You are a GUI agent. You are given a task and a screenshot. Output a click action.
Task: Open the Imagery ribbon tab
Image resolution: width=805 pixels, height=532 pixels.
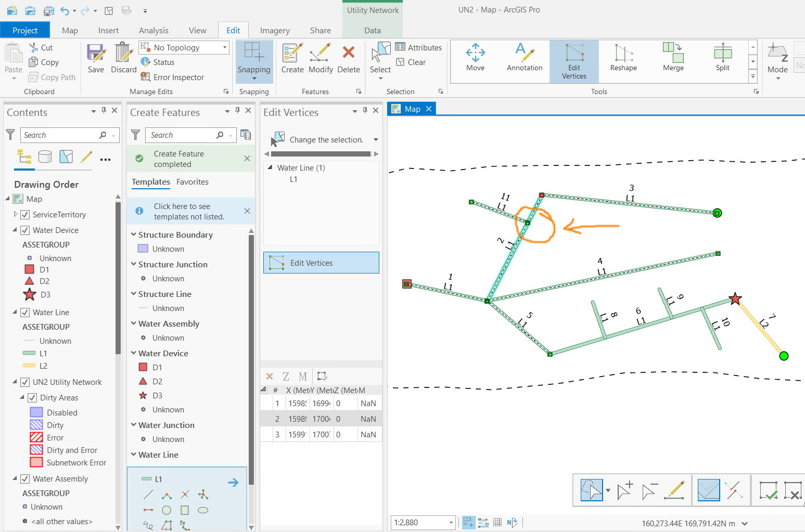[275, 30]
